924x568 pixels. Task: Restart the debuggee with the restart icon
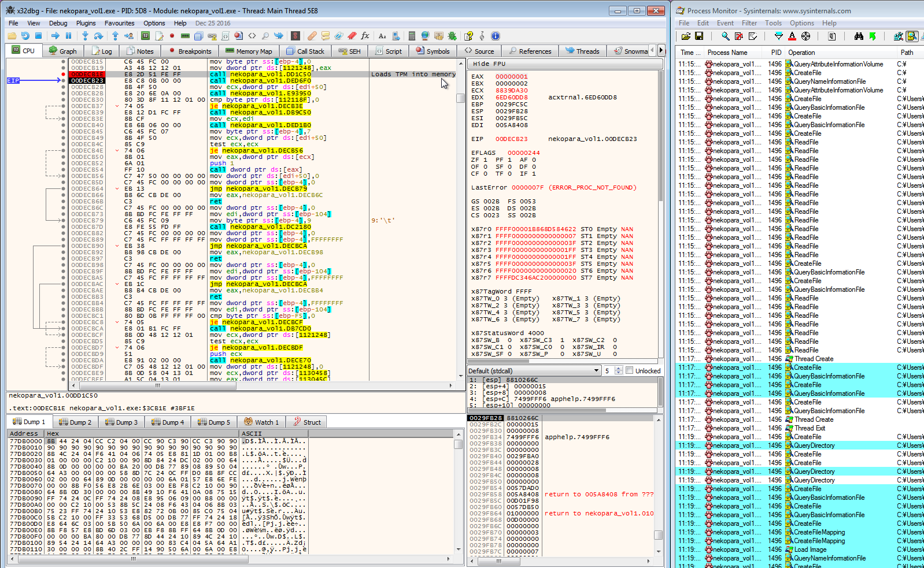pyautogui.click(x=25, y=36)
